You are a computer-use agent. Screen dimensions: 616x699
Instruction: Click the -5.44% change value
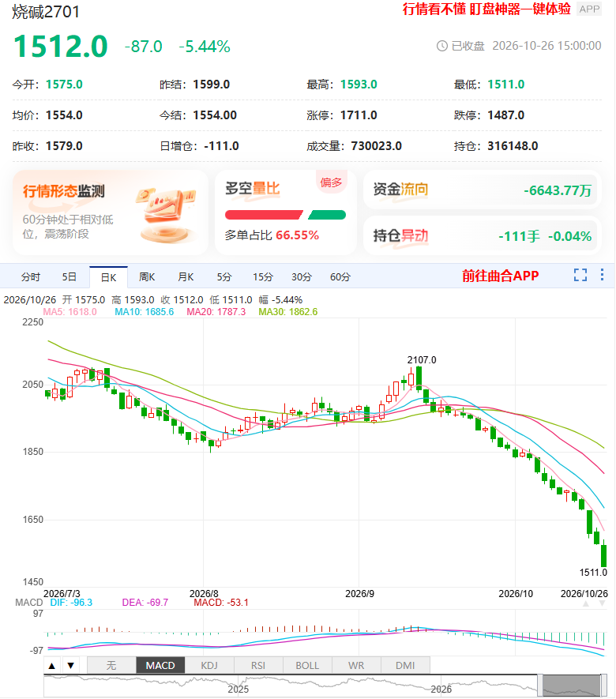pos(204,47)
